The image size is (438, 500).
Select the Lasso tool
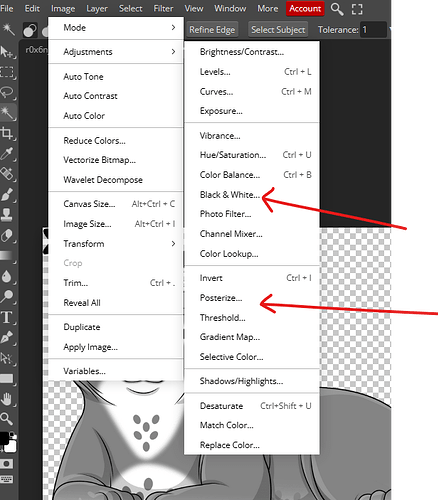click(x=7, y=92)
